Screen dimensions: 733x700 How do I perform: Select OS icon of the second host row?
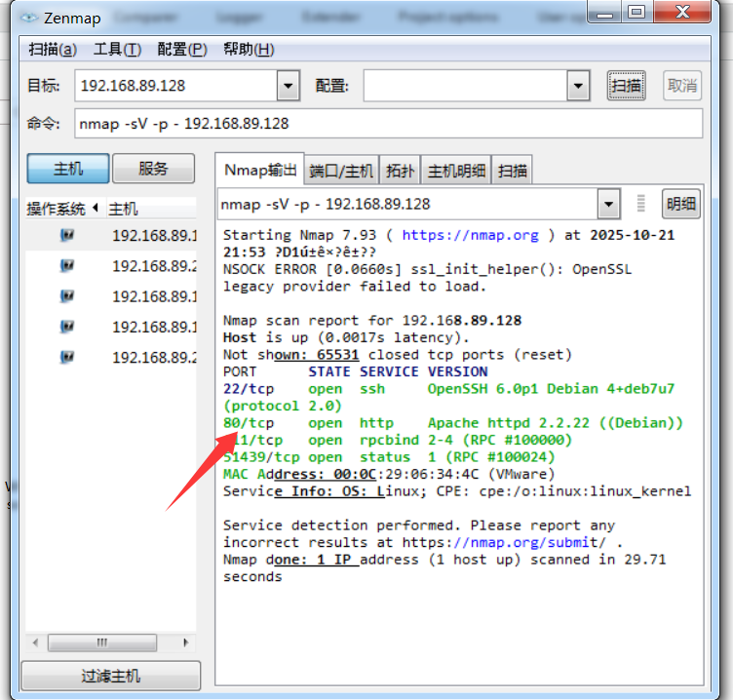tap(67, 265)
